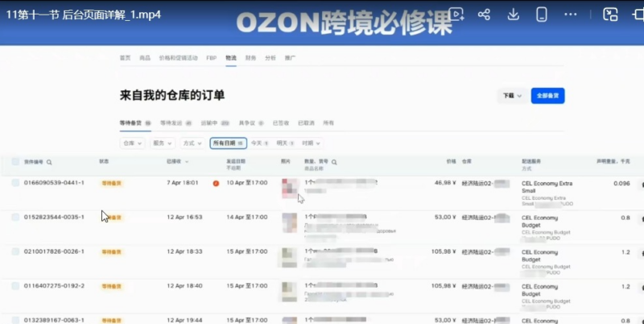Viewport: 644px width, 324px height.
Task: Open the 物流 navigation tab
Action: [x=231, y=58]
